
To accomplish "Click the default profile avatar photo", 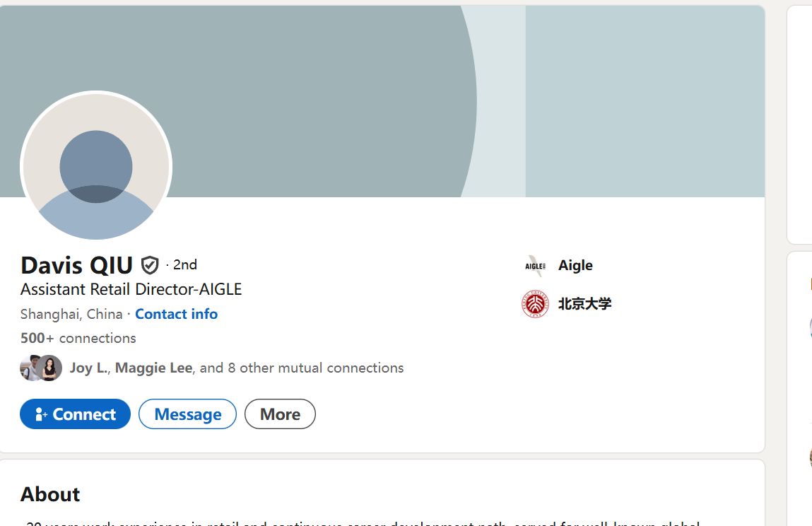I will pyautogui.click(x=96, y=167).
